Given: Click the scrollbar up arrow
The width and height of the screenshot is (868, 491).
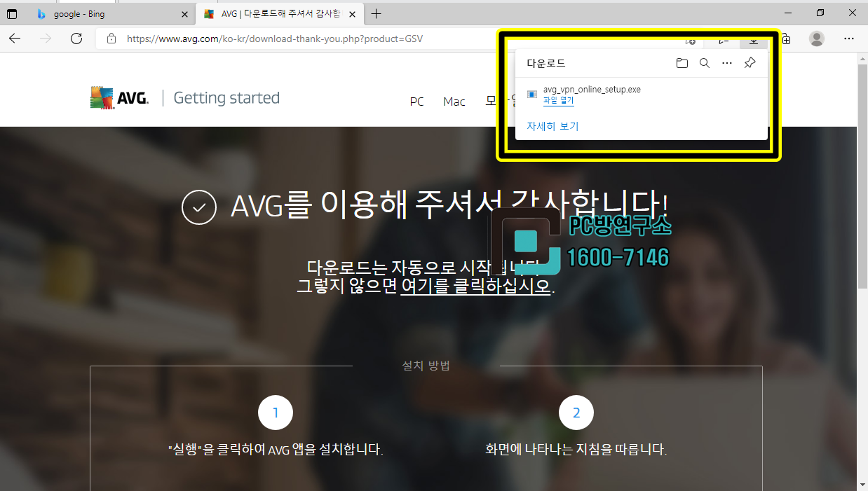Looking at the screenshot, I should (862, 57).
